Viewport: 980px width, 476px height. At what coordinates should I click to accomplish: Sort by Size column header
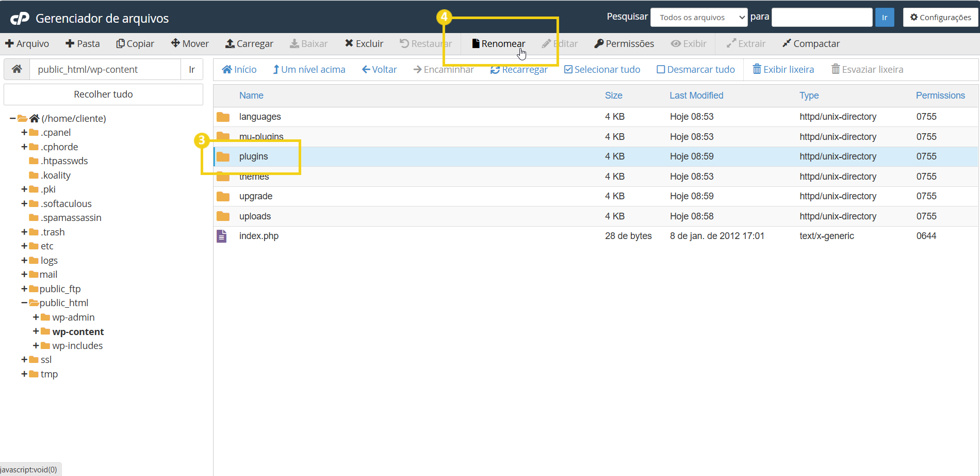pos(614,96)
